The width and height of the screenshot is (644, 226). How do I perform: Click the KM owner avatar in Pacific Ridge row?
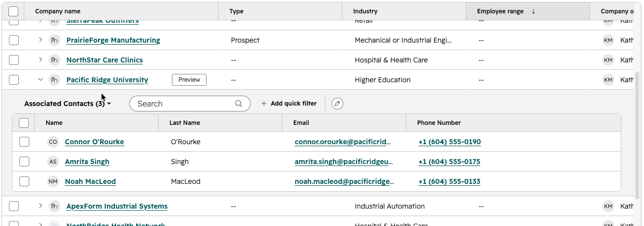(608, 80)
